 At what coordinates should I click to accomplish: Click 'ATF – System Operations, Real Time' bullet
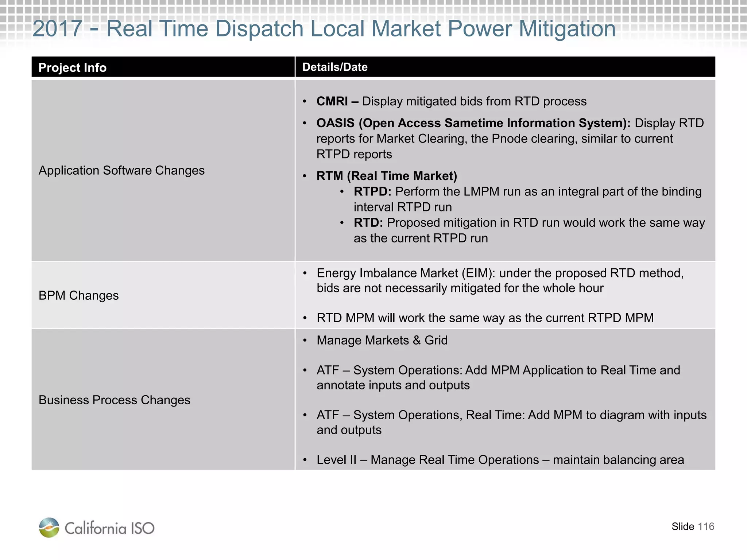pos(511,423)
